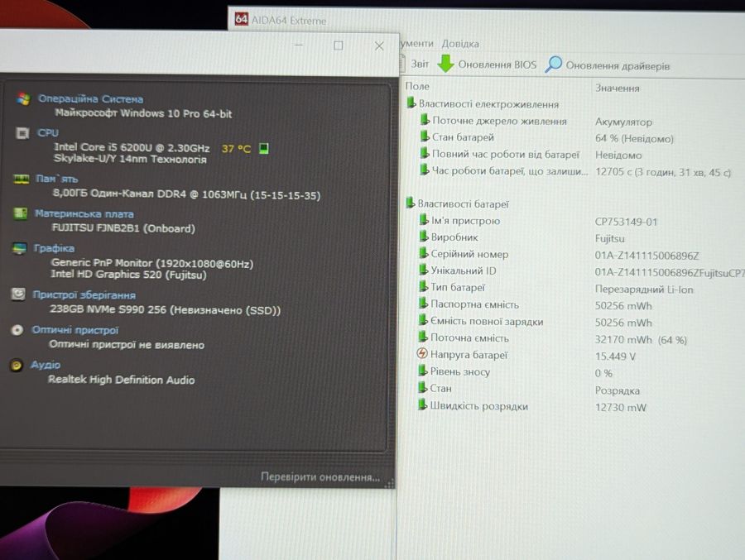The height and width of the screenshot is (560, 745).
Task: Click battery icon beside Поточна ємність
Action: click(x=423, y=337)
